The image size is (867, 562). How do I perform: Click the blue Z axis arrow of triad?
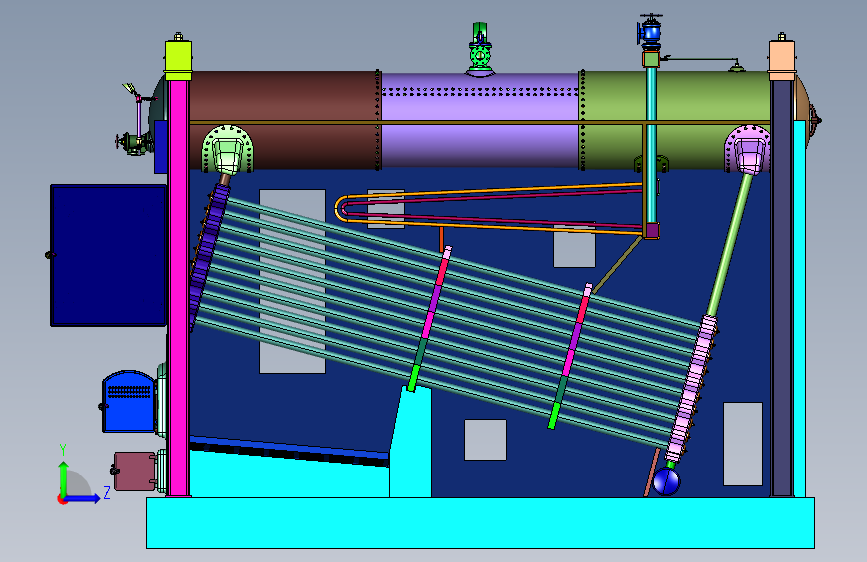pos(83,498)
